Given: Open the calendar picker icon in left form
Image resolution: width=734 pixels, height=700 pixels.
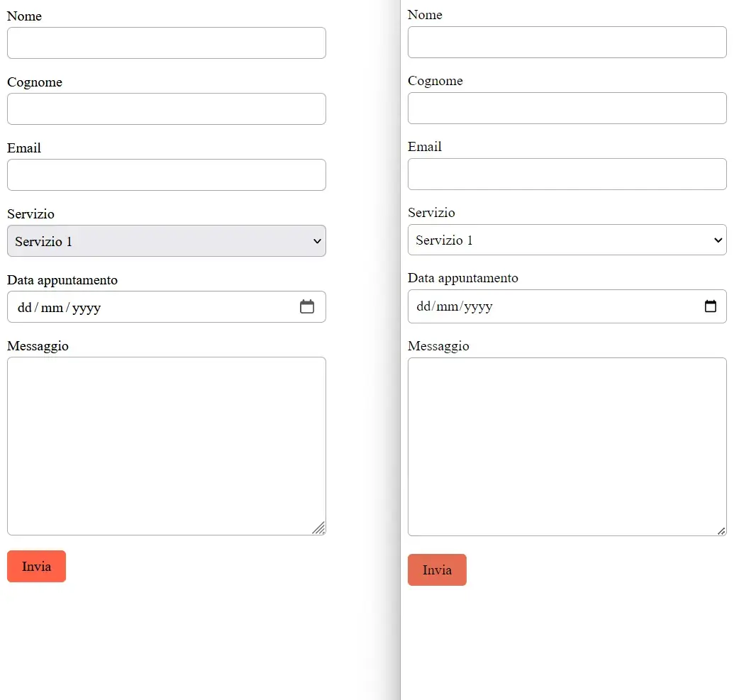Looking at the screenshot, I should (x=307, y=306).
